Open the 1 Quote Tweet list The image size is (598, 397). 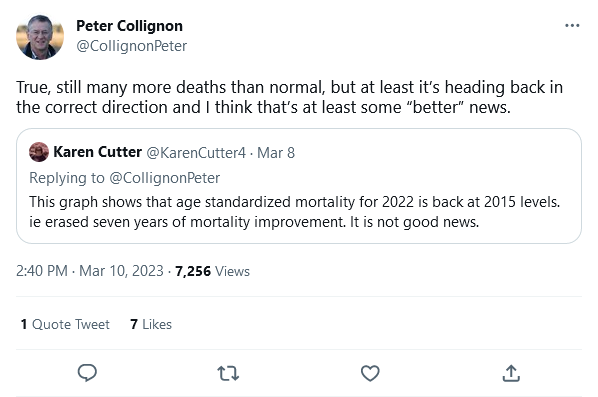coord(65,324)
